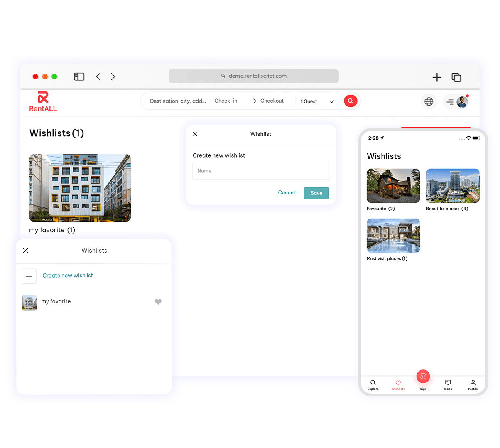The height and width of the screenshot is (448, 500).
Task: Cancel creating the wishlist
Action: coord(286,192)
